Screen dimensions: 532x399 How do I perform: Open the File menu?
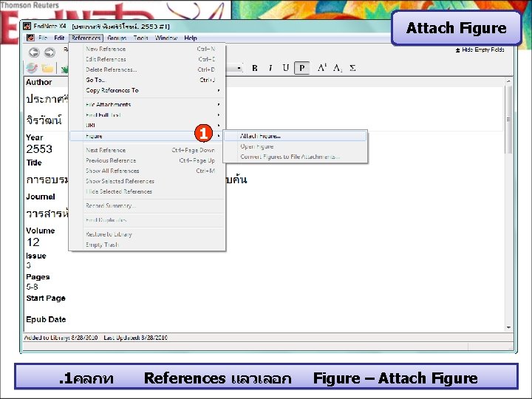click(43, 38)
